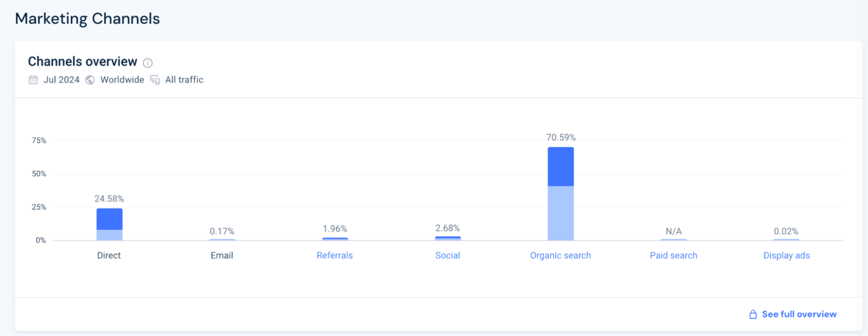Click the light blue segment of Organic search bar
Screen dimensions: 868x336
561,213
